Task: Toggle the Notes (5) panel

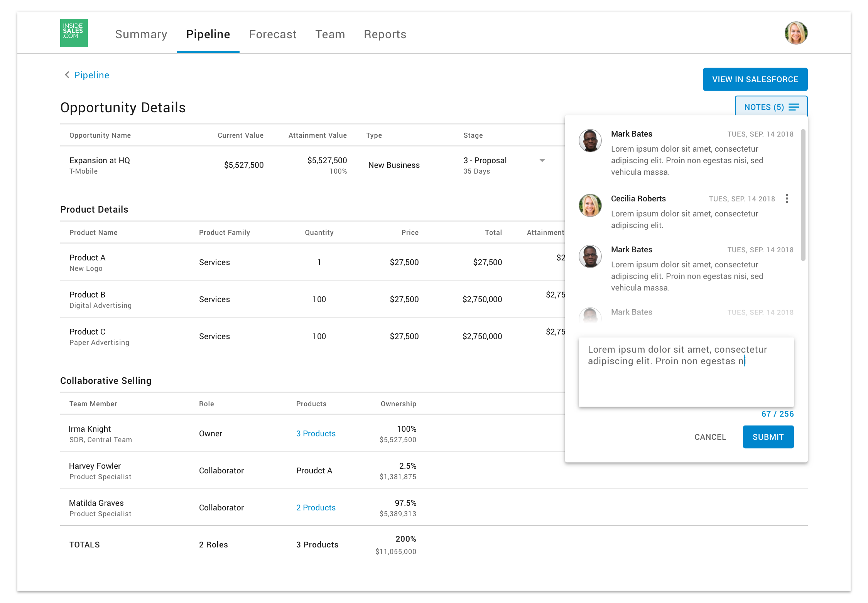Action: click(x=764, y=107)
